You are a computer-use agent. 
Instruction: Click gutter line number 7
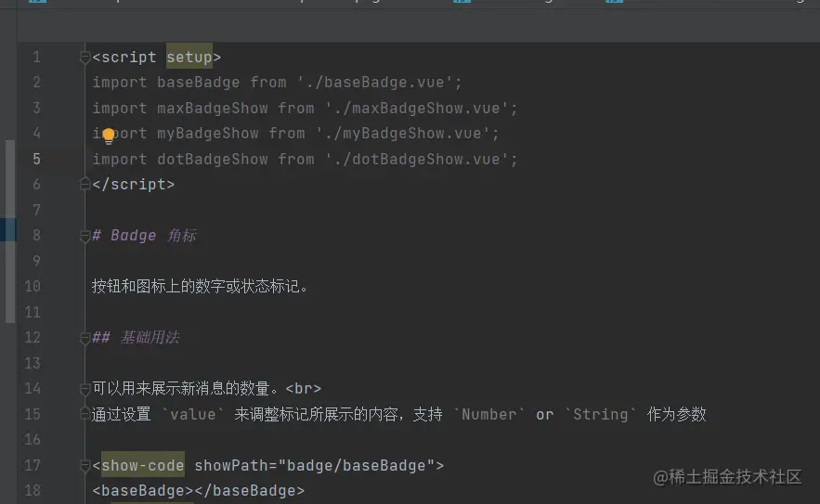pyautogui.click(x=36, y=210)
